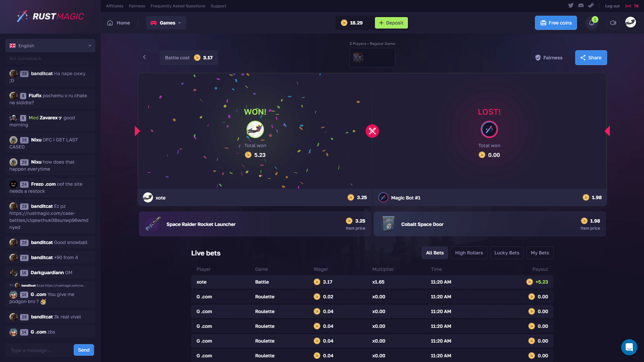The image size is (644, 362).
Task: Click the Fairness shield icon
Action: click(538, 58)
